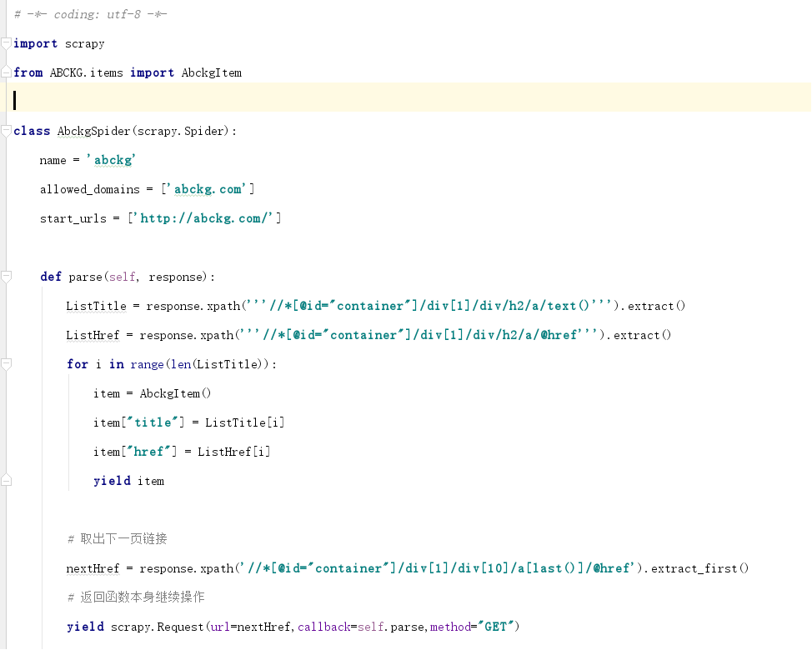Click the callback keyword argument
Screen dimensions: 812x650
click(324, 627)
